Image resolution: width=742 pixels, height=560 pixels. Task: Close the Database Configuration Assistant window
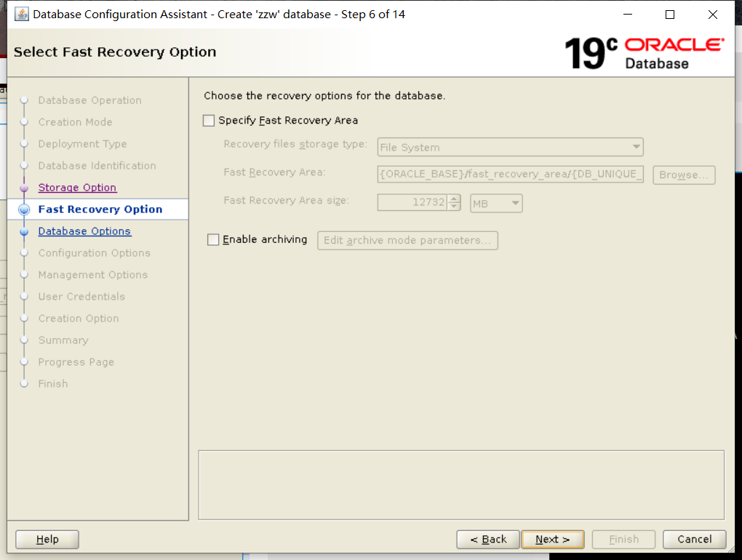(713, 15)
